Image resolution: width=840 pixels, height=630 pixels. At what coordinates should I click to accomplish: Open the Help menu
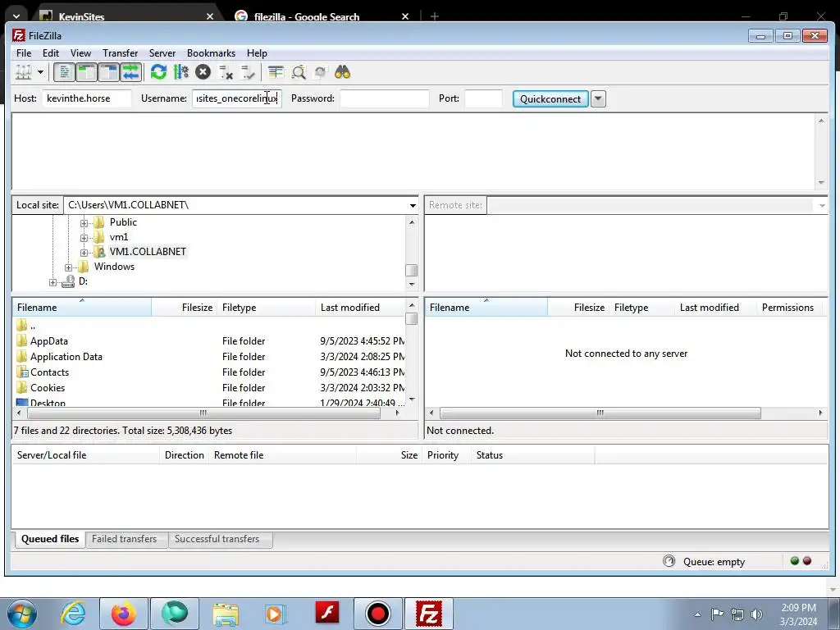[257, 53]
